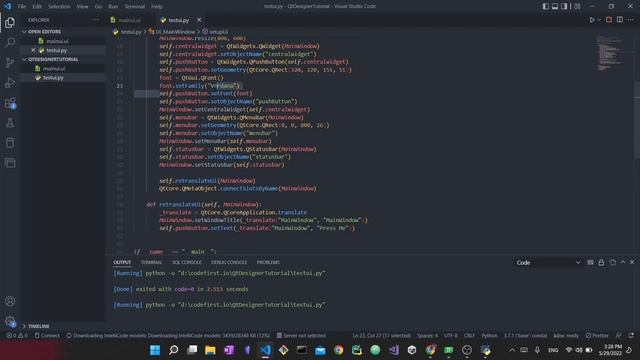Viewport: 640px width, 360px height.
Task: Close testui.py in Open Editors list
Action: click(x=33, y=50)
